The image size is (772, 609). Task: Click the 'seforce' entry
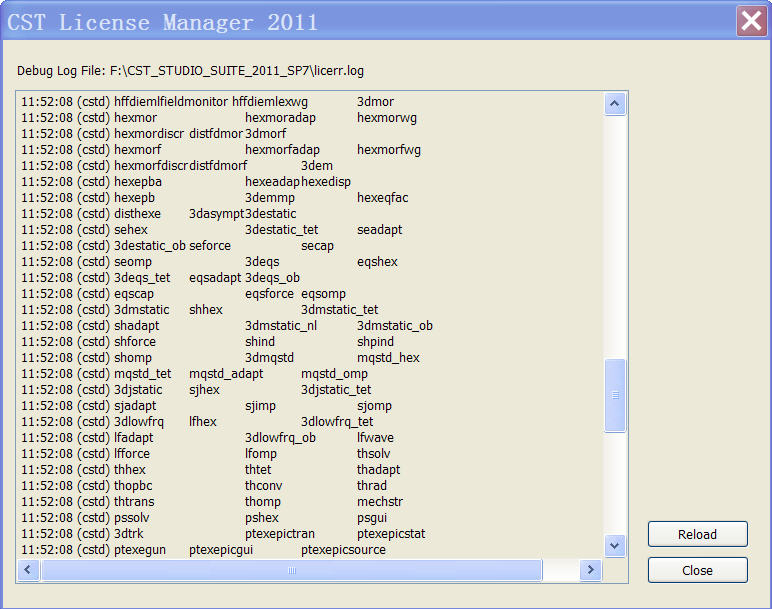(210, 246)
